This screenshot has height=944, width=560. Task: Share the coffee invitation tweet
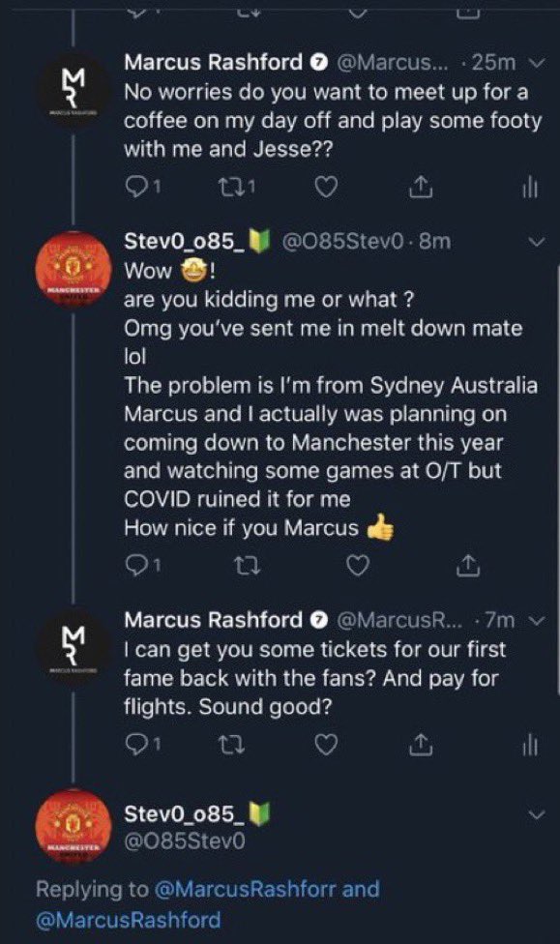coord(421,188)
